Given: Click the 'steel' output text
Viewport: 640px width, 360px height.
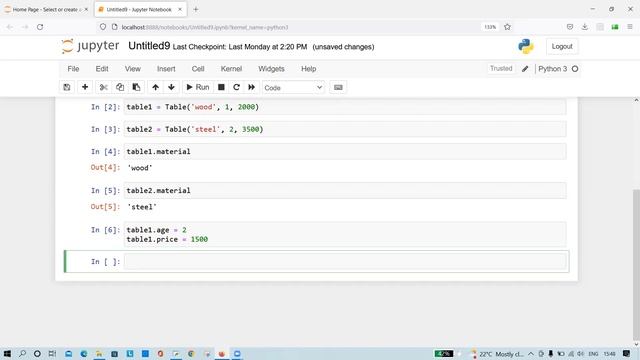Looking at the screenshot, I should coord(142,207).
